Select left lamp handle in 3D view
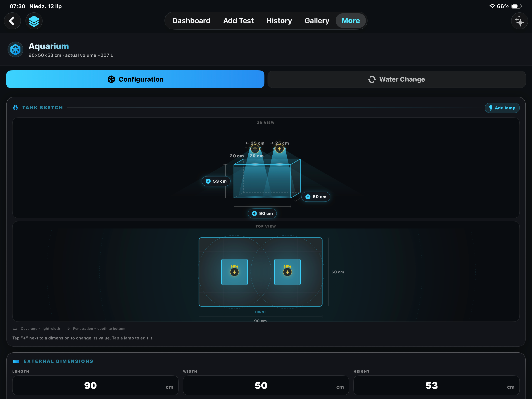Image resolution: width=532 pixels, height=399 pixels. pyautogui.click(x=255, y=149)
